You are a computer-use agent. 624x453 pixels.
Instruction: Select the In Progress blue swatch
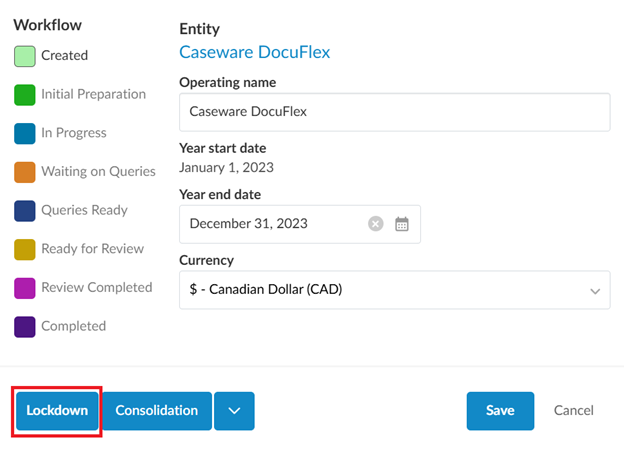[25, 133]
